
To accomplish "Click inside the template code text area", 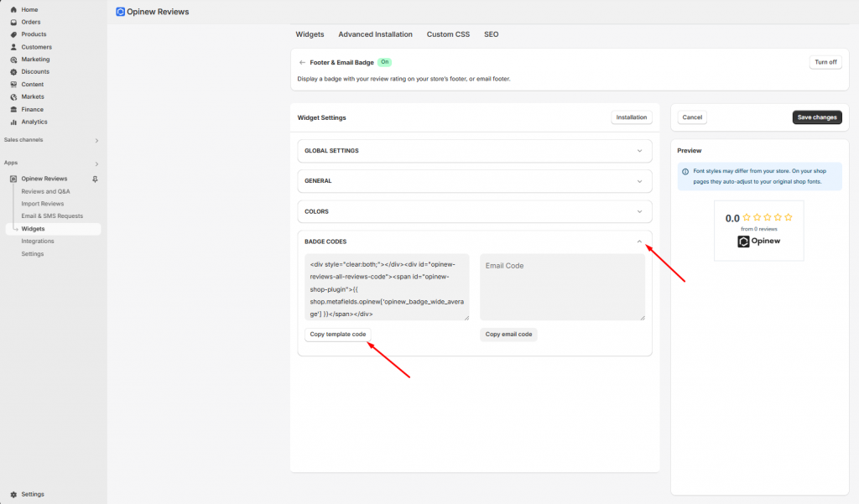I will click(x=387, y=287).
